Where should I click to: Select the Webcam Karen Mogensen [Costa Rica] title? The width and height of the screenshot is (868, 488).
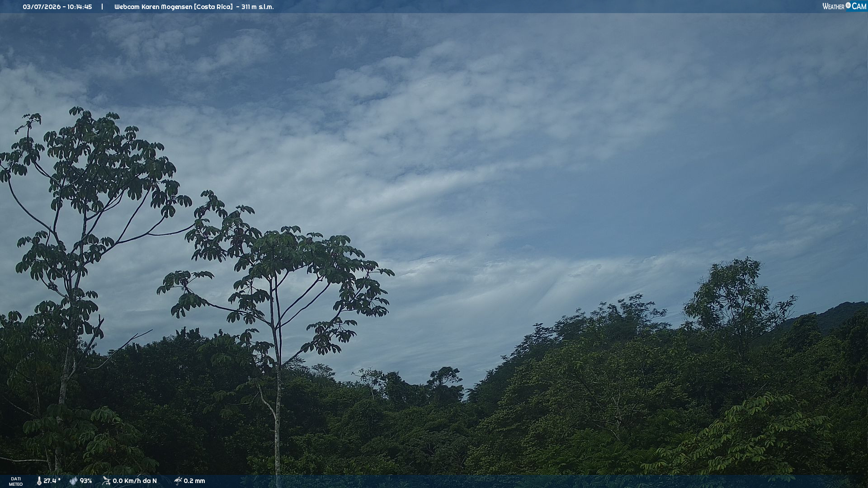[x=174, y=7]
